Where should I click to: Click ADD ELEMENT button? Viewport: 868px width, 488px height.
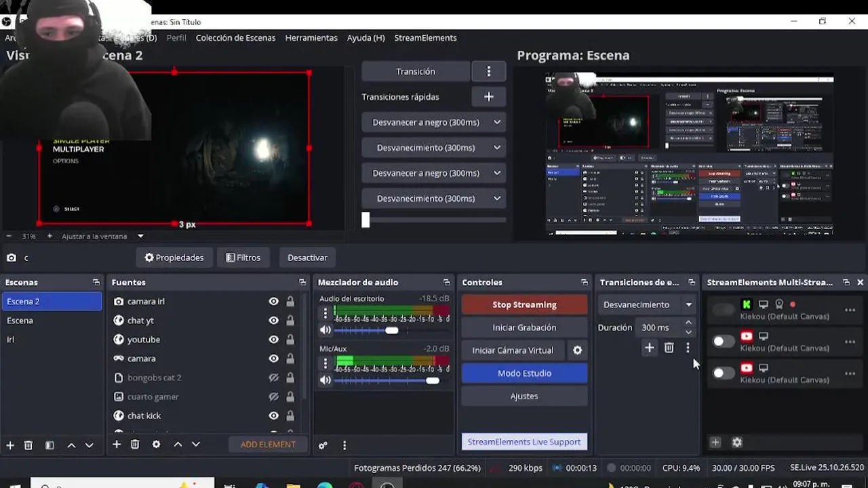click(x=268, y=445)
